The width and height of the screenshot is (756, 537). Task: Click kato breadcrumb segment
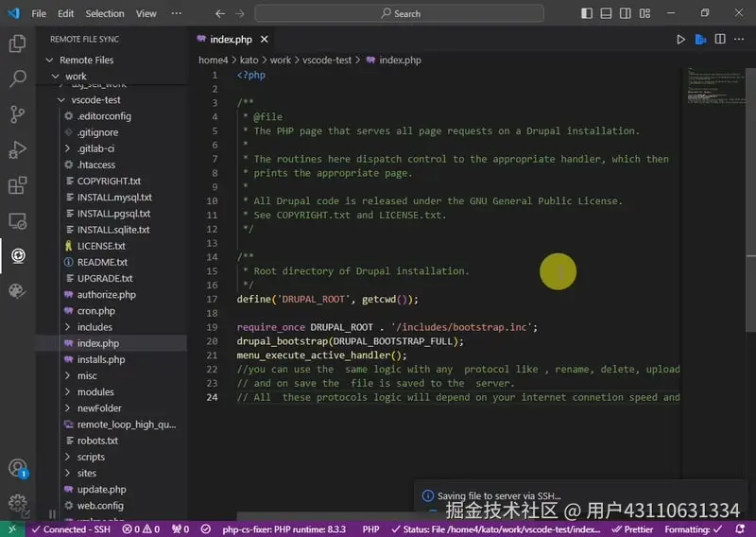pos(249,61)
